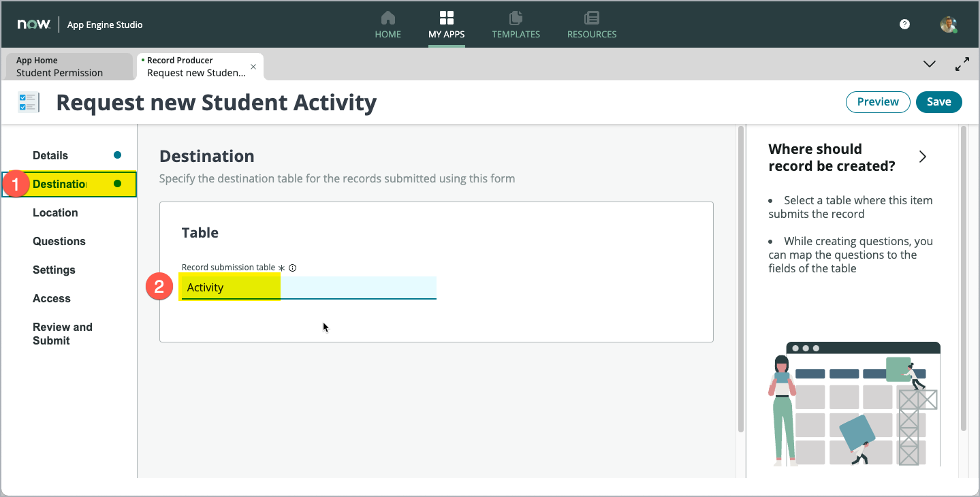Click the help panel vertical scrollbar
Image resolution: width=980 pixels, height=497 pixels.
point(964,278)
